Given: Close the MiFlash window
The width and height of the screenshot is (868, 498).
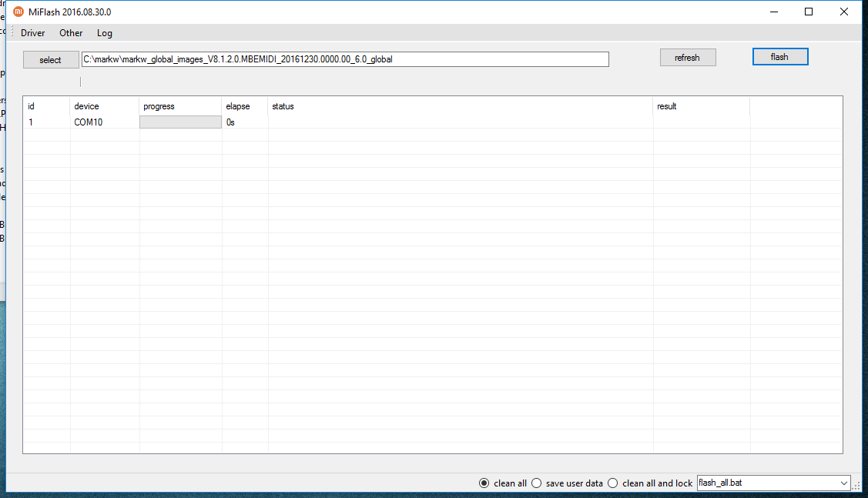Looking at the screenshot, I should tap(843, 12).
